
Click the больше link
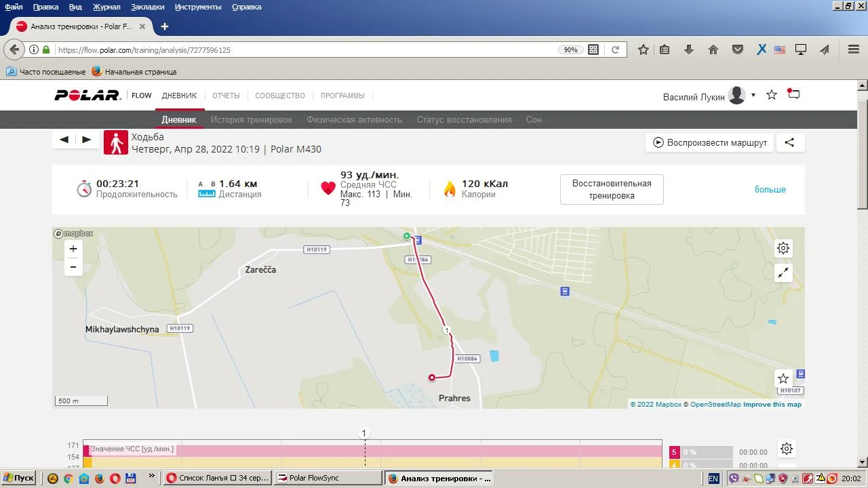pyautogui.click(x=770, y=189)
